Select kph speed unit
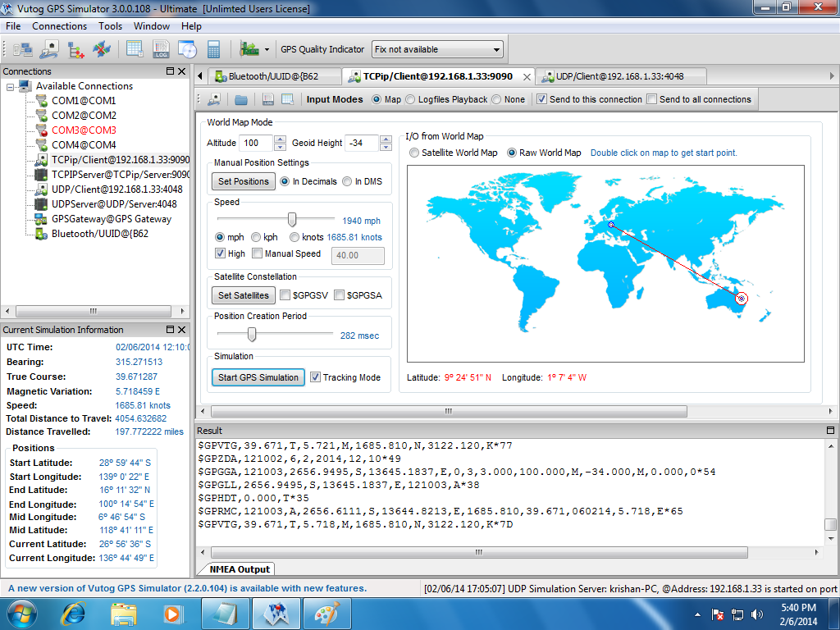The width and height of the screenshot is (840, 630). (256, 237)
